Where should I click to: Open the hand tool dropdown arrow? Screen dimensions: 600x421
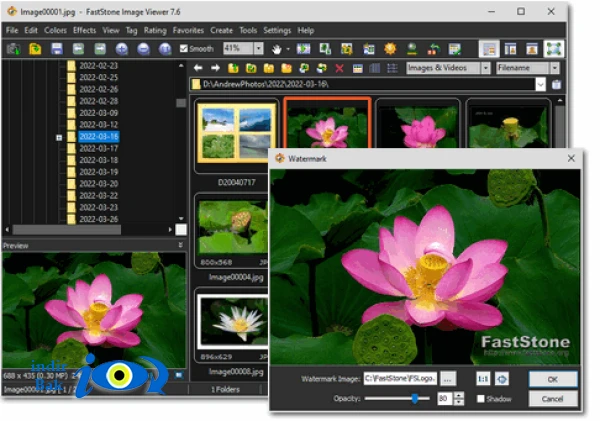[x=288, y=49]
